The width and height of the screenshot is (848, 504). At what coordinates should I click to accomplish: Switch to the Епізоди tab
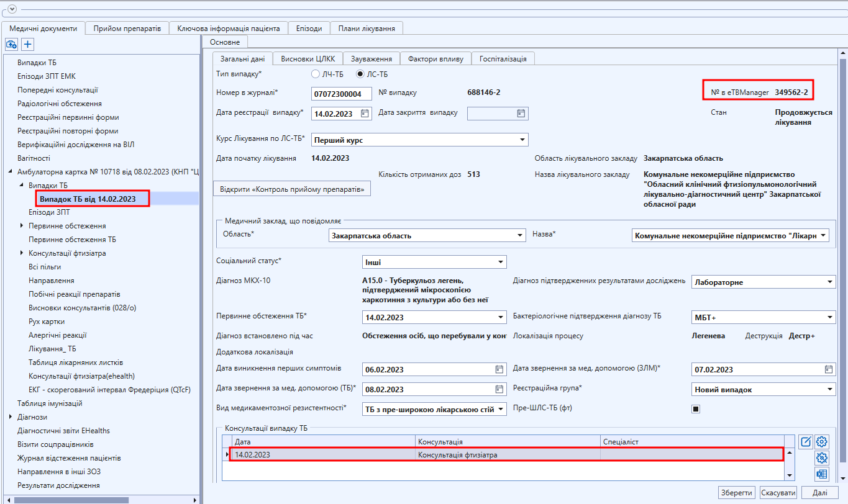(x=309, y=29)
